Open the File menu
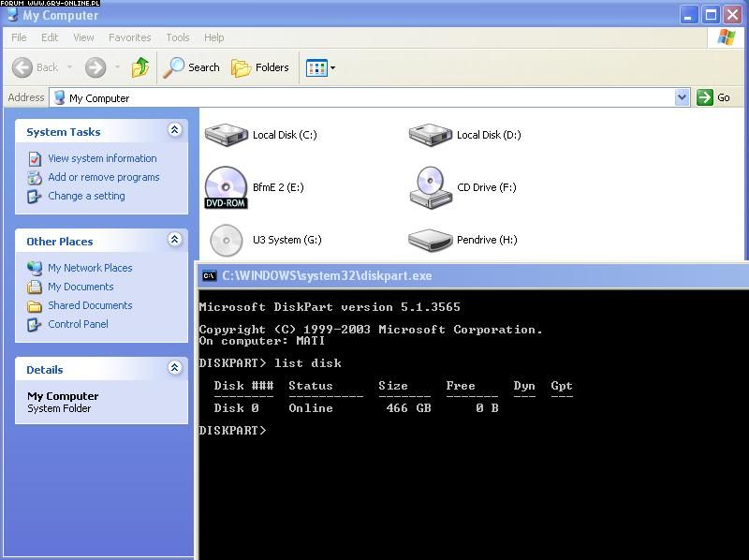The width and height of the screenshot is (749, 560). (19, 37)
